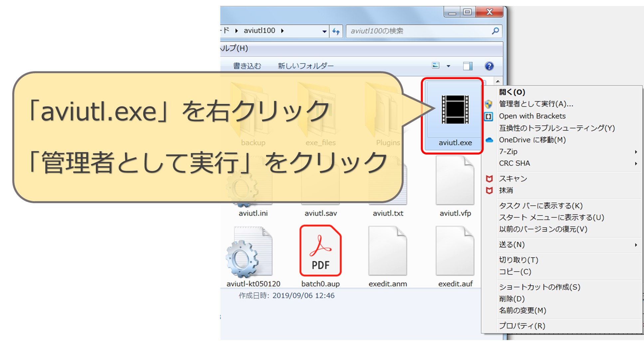644x350 pixels.
Task: Open the batch0.aup PDF icon
Action: (x=321, y=251)
